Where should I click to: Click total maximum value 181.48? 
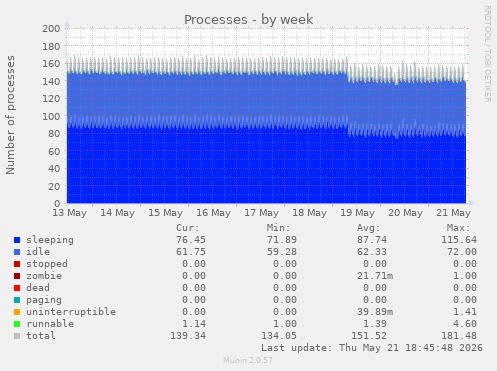point(459,336)
